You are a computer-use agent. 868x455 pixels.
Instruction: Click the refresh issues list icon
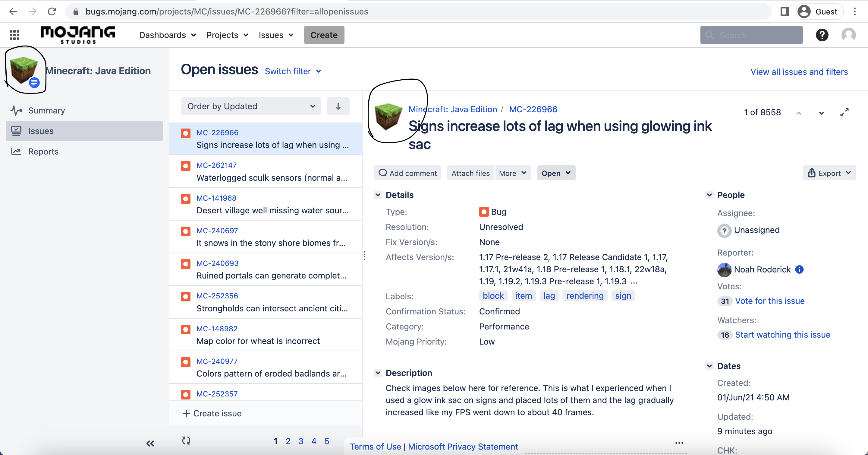[x=186, y=441]
